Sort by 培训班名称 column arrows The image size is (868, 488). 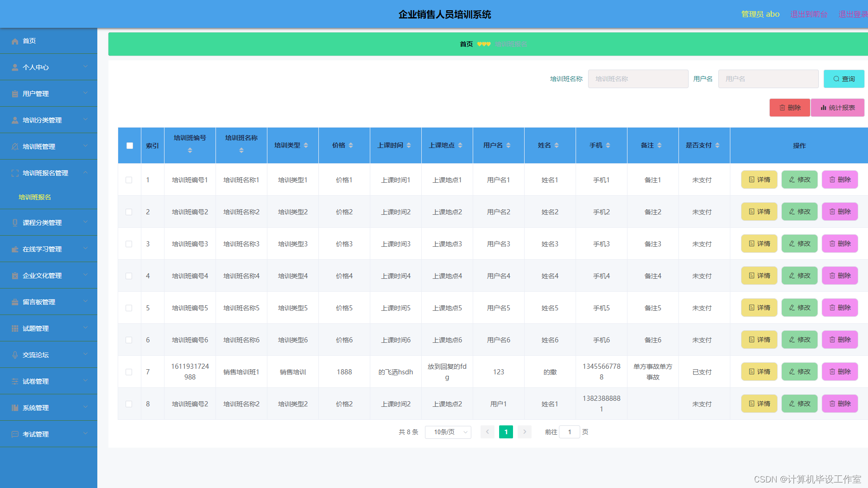(x=241, y=150)
